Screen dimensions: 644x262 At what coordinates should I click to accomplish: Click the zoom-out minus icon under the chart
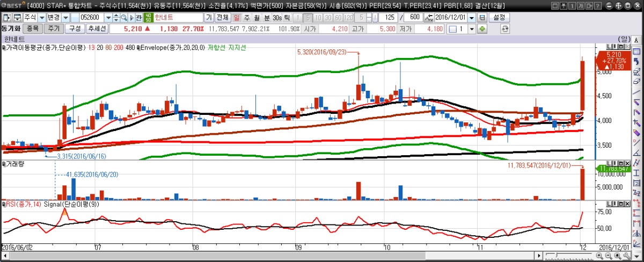609,256
